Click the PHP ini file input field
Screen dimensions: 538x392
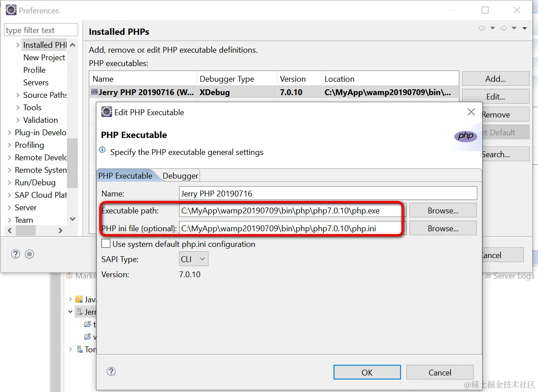tap(292, 228)
